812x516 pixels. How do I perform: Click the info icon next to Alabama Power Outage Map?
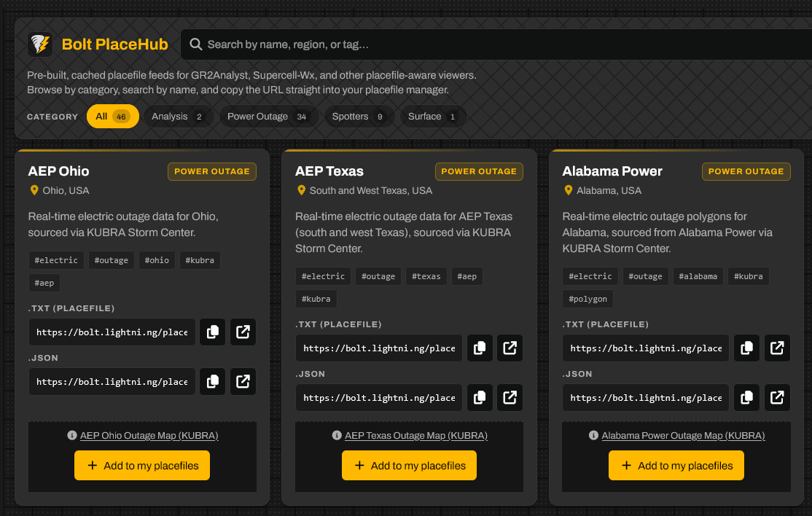[593, 435]
